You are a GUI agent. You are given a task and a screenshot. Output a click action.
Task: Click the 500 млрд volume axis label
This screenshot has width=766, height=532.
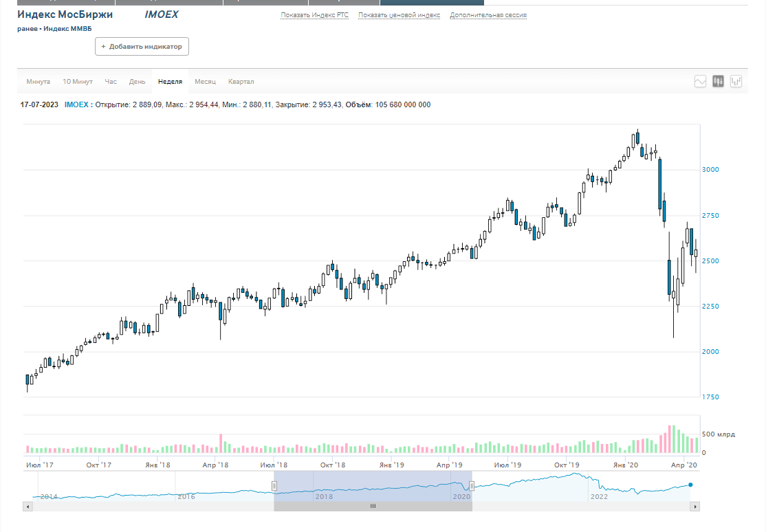[718, 434]
